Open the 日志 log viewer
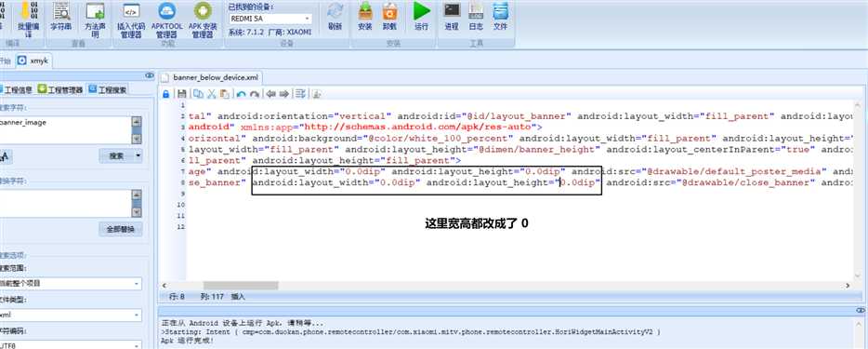 (x=476, y=17)
